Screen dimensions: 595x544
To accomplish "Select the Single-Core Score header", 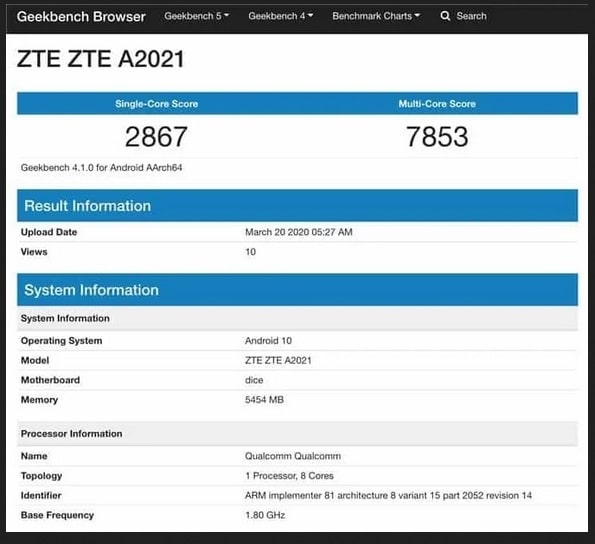I will pyautogui.click(x=157, y=104).
